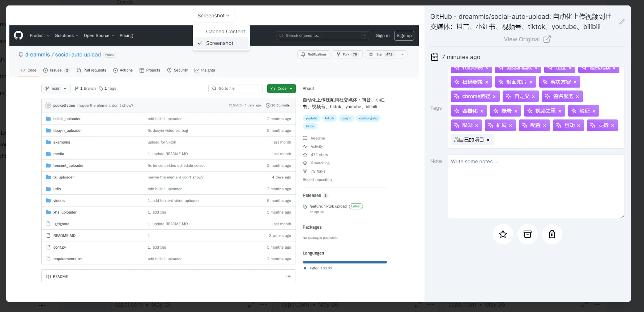Image resolution: width=644 pixels, height=312 pixels.
Task: Click the archive box icon button
Action: 527,234
